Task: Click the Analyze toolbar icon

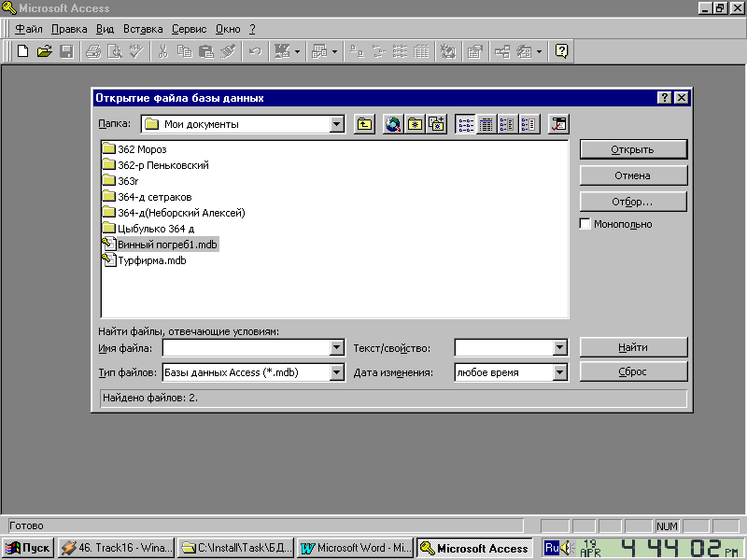Action: click(x=319, y=51)
